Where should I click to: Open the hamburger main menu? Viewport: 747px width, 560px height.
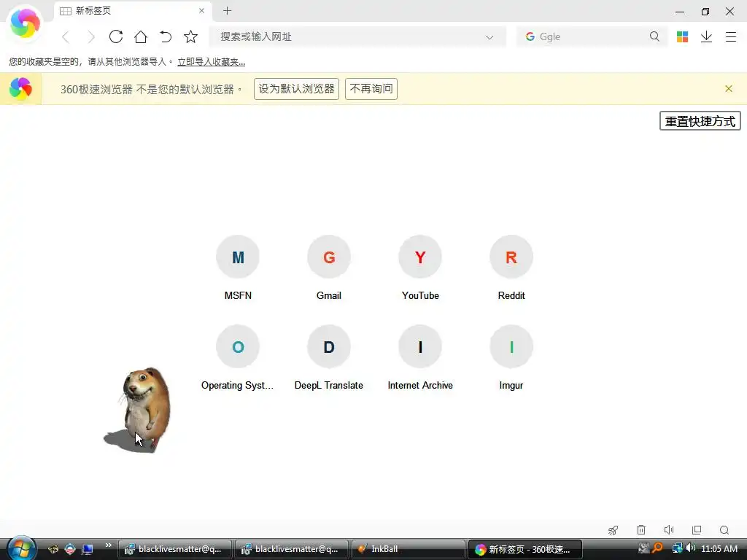731,36
